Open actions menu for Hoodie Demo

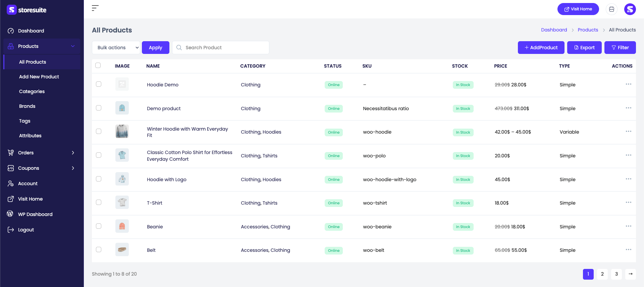click(628, 84)
